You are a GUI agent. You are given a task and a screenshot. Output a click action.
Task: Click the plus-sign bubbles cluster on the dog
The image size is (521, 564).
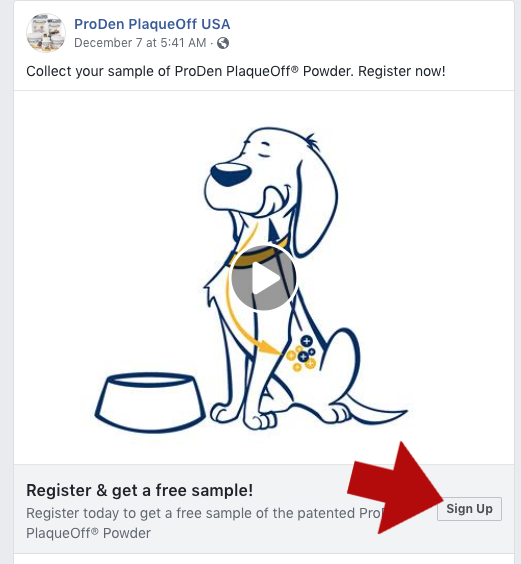pyautogui.click(x=302, y=354)
